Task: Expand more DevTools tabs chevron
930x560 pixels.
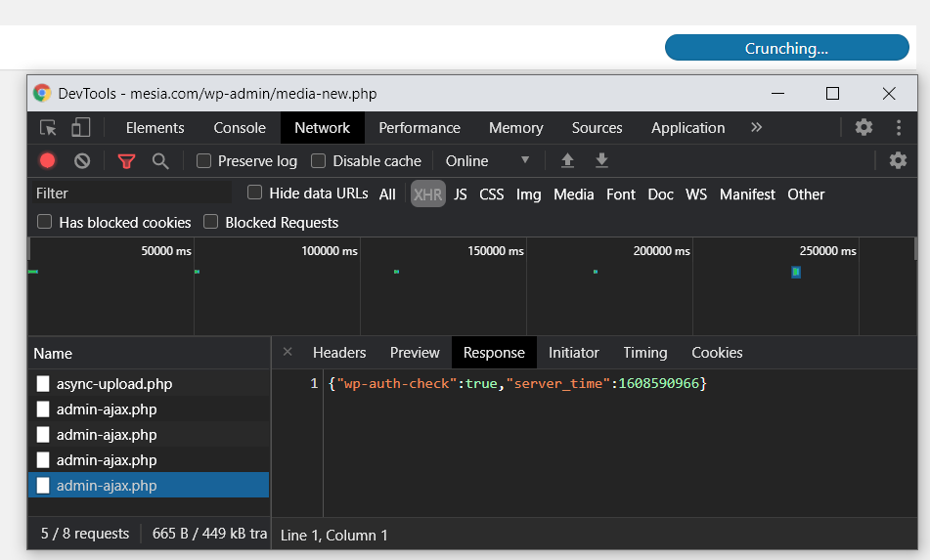Action: point(756,127)
